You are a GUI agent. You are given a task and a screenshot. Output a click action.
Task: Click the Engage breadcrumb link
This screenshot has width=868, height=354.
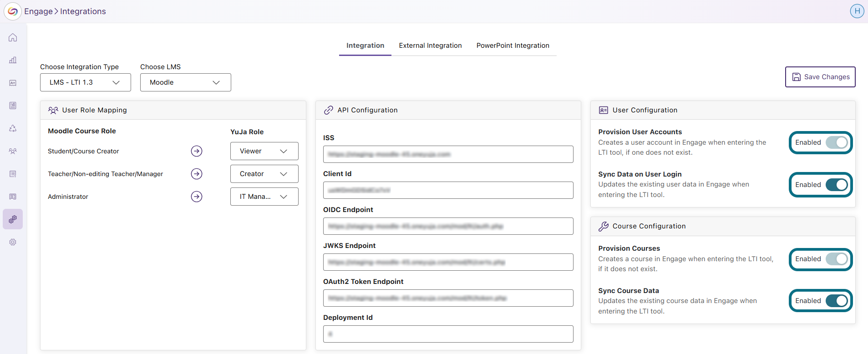(38, 11)
